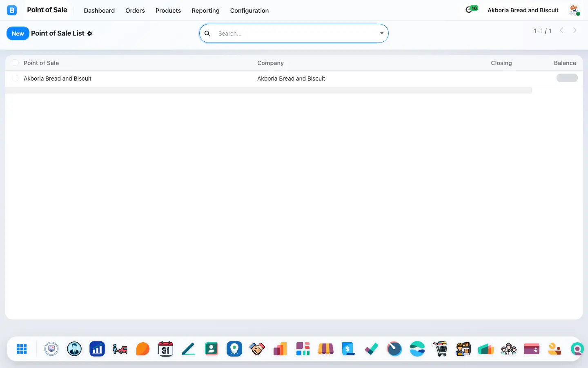Tick the Akboria Bread and Biscuit row checkbox
Image resolution: width=588 pixels, height=368 pixels.
15,78
